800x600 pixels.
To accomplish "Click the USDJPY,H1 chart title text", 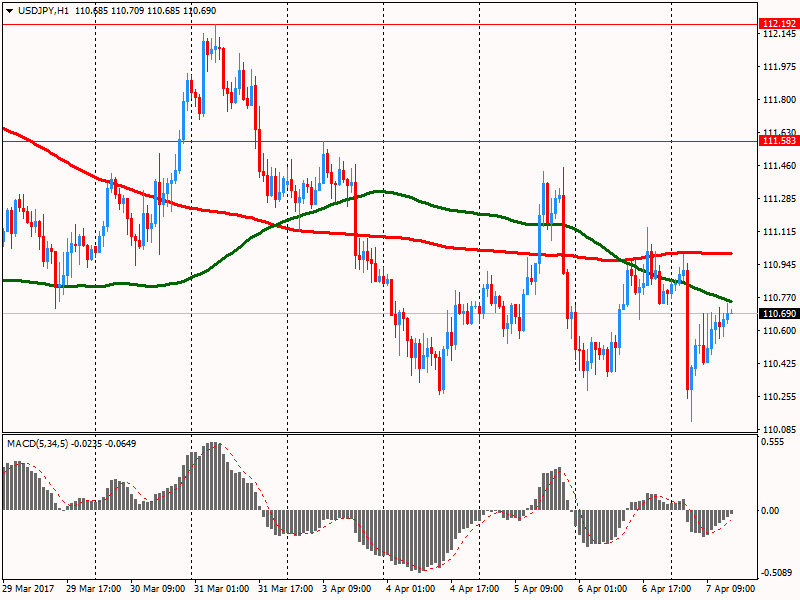I will [43, 11].
